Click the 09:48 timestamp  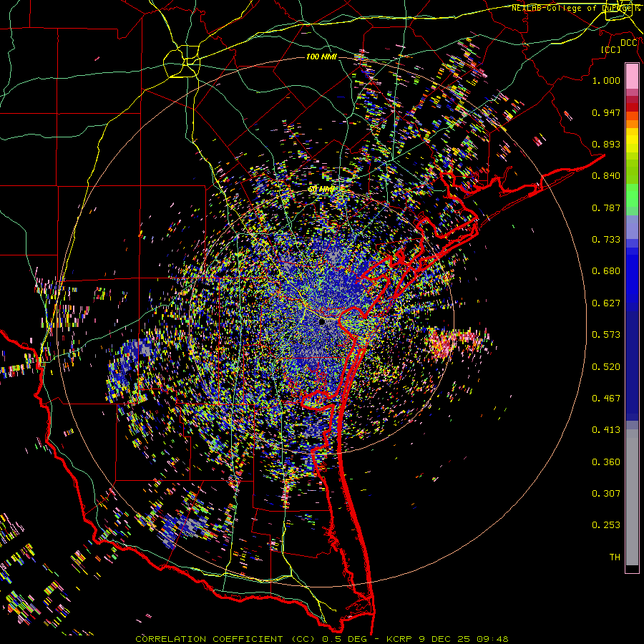click(492, 639)
